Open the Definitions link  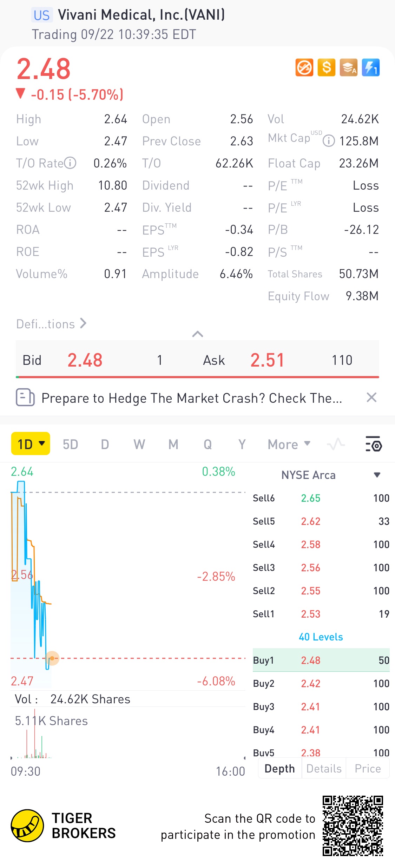pyautogui.click(x=51, y=324)
